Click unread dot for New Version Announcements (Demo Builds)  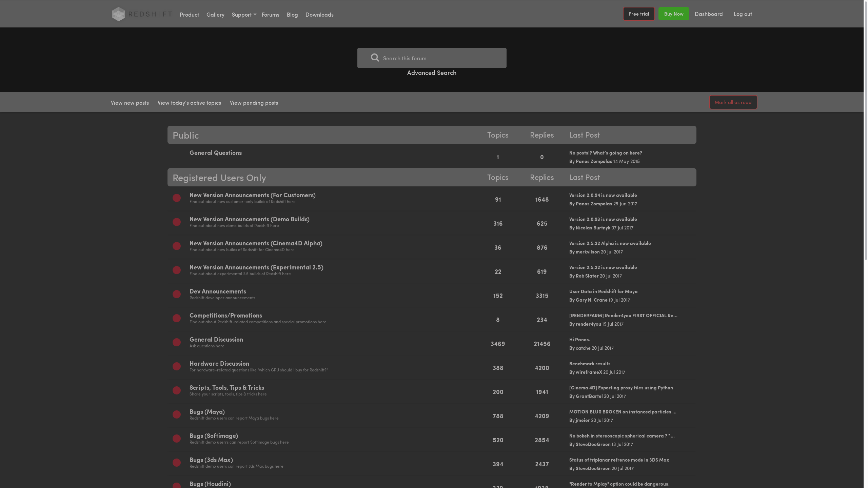177,222
